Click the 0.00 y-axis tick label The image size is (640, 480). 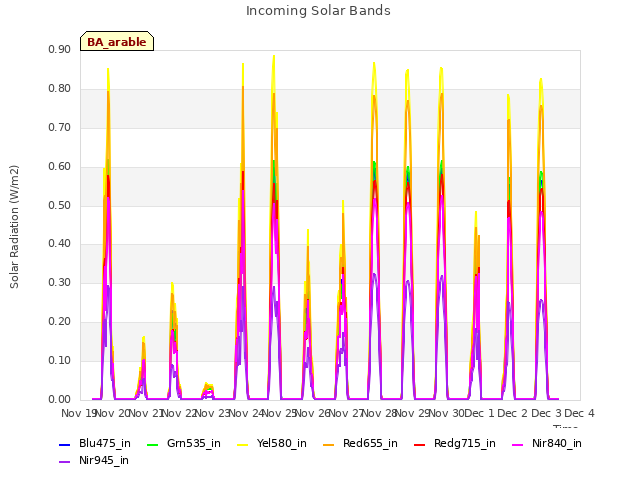point(60,399)
